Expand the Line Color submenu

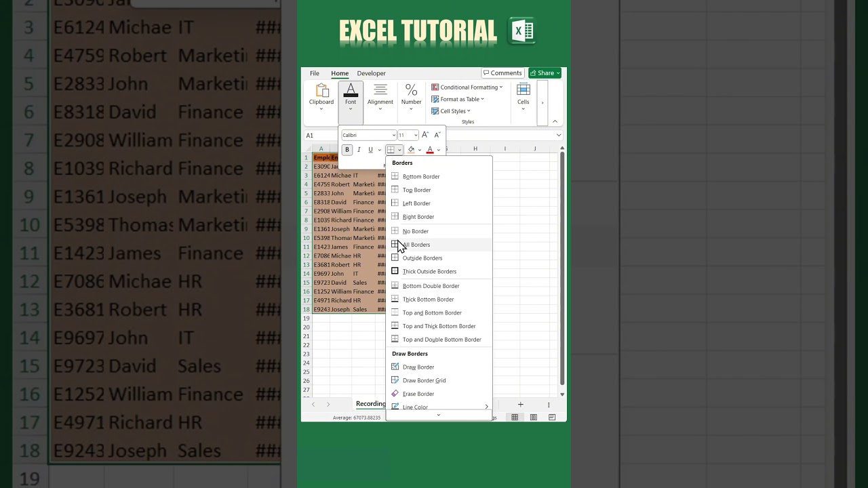(439, 407)
